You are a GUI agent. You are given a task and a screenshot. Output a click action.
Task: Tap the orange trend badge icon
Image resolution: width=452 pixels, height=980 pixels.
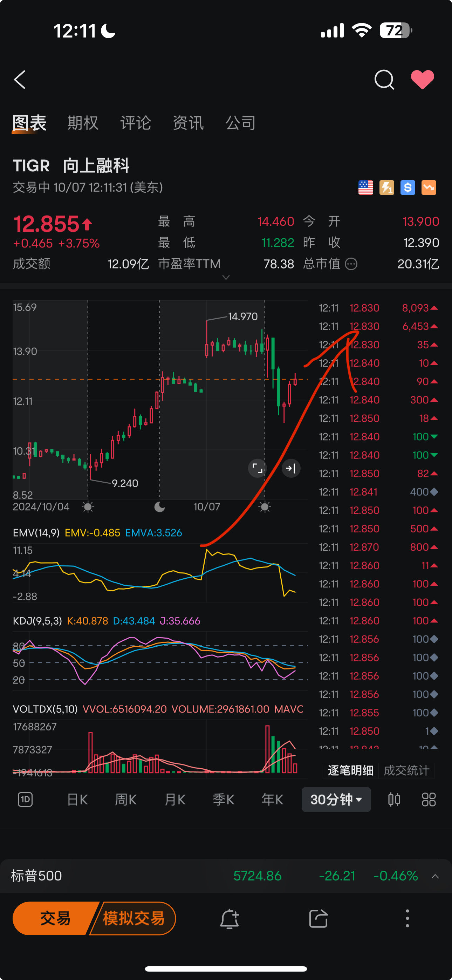[429, 188]
